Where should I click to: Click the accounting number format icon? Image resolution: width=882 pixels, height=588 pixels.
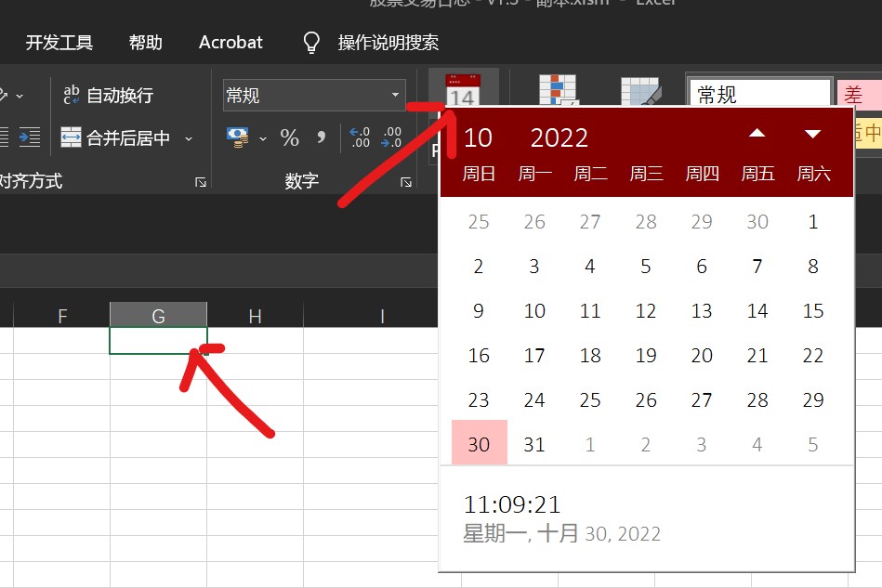(x=239, y=138)
